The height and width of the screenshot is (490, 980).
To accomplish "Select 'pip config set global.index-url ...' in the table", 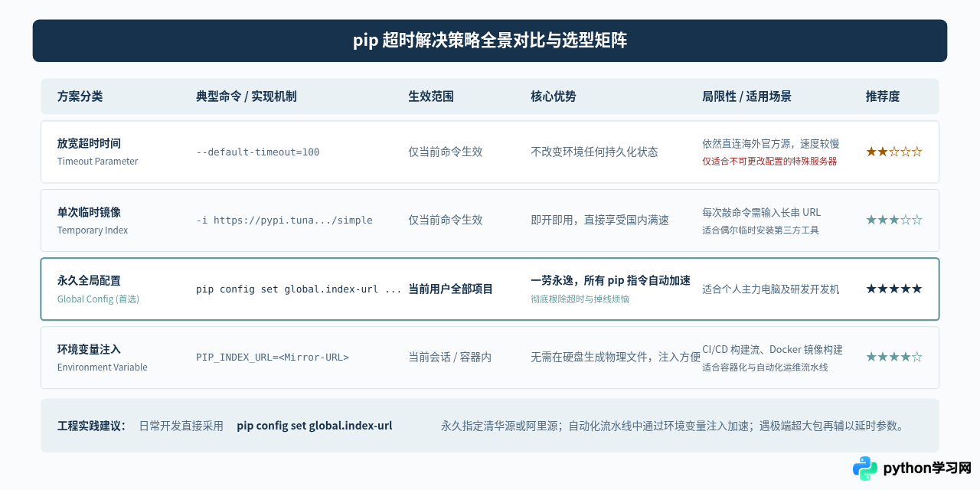I will point(299,289).
